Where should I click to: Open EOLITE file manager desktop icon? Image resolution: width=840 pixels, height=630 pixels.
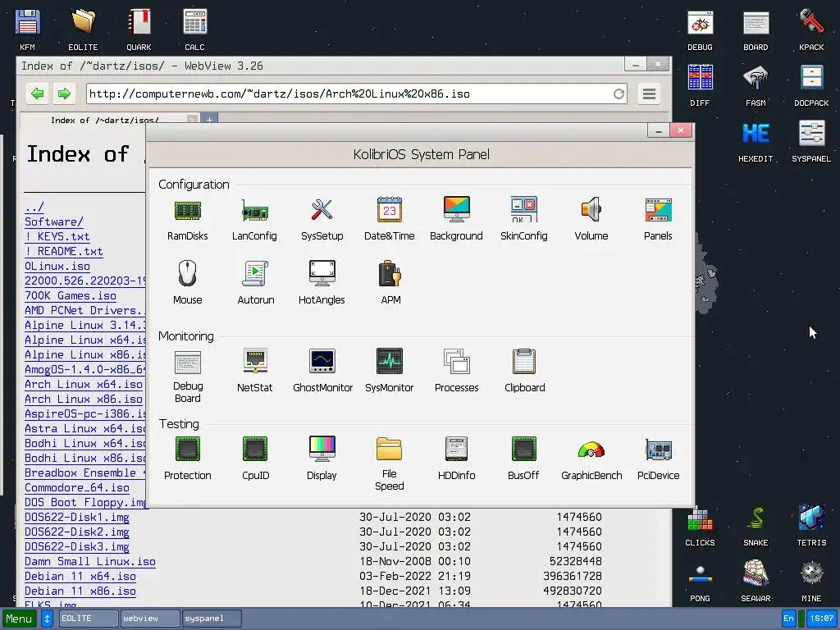pos(83,22)
